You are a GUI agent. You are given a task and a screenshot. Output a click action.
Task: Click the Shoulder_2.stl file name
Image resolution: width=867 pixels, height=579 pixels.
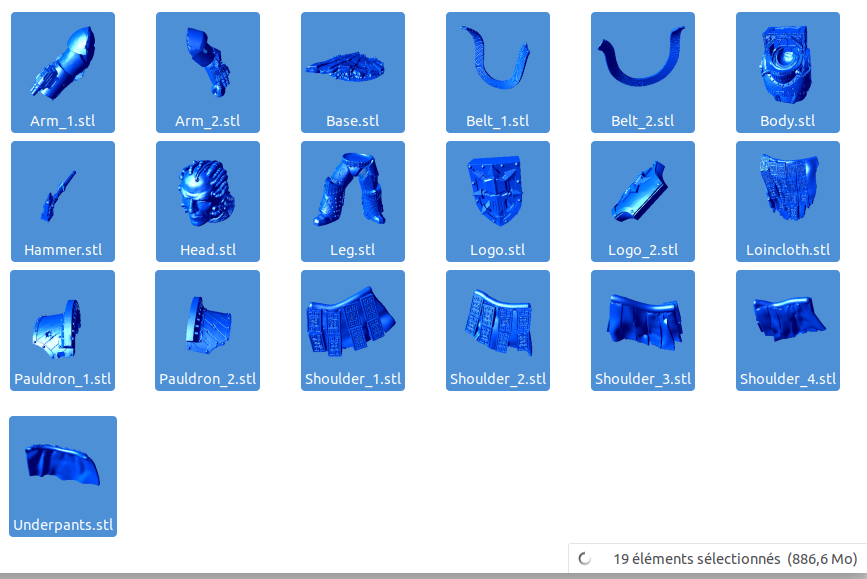pyautogui.click(x=498, y=379)
